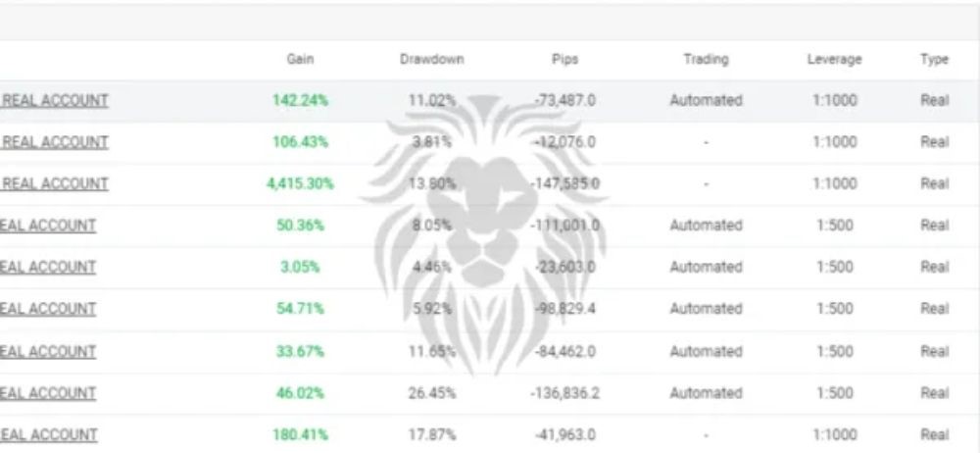Open the REAL ACCOUNT link with 106.43% gain
This screenshot has height=453, width=980.
(54, 142)
